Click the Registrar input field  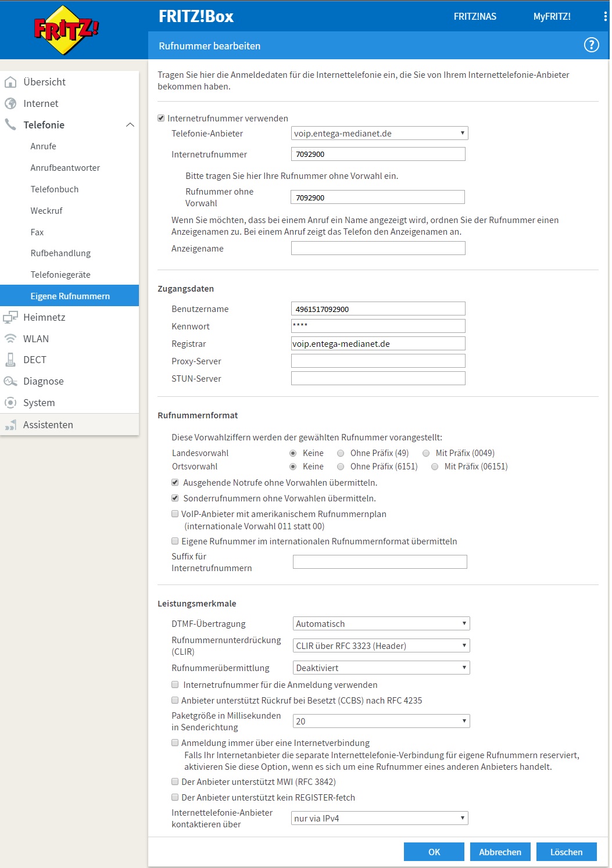tap(378, 343)
